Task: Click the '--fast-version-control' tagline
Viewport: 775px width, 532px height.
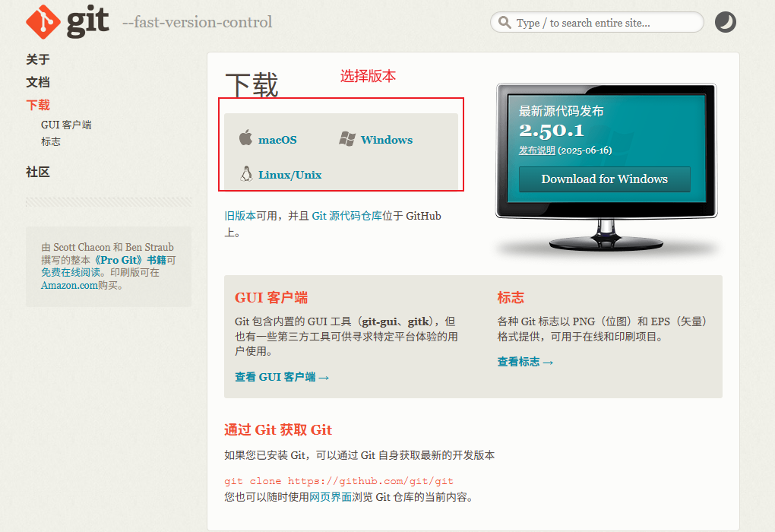Action: click(x=198, y=22)
